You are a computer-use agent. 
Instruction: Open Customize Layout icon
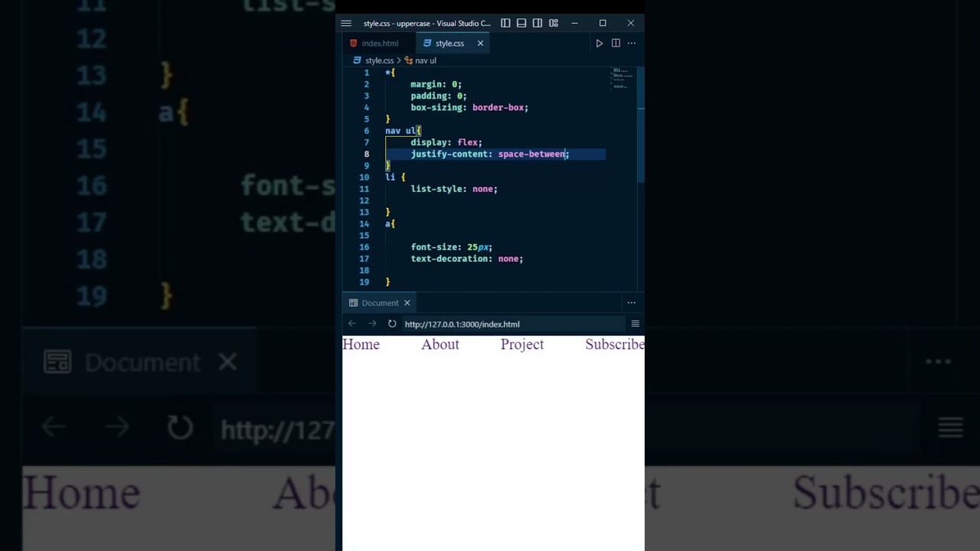(x=554, y=23)
